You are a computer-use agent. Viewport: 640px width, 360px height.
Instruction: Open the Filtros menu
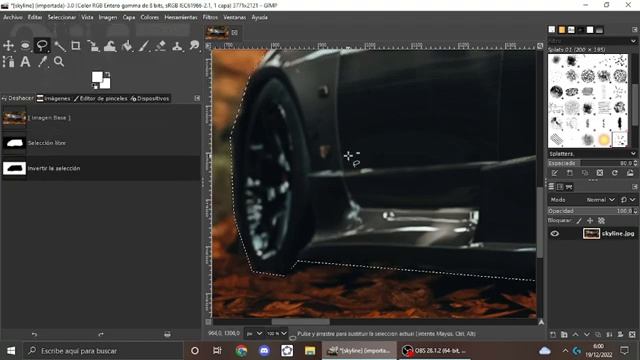click(x=210, y=17)
